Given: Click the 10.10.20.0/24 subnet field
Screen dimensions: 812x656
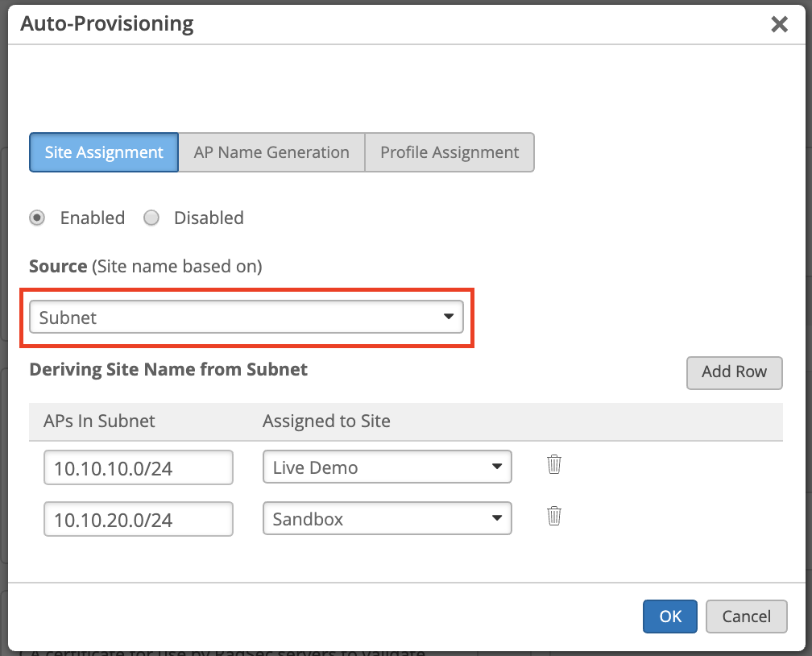Looking at the screenshot, I should pyautogui.click(x=139, y=520).
